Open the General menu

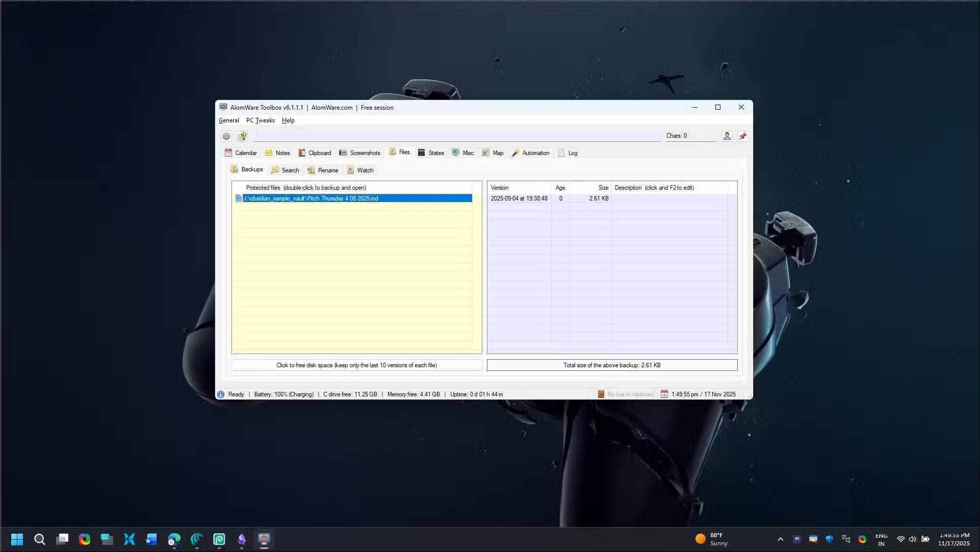pos(228,120)
